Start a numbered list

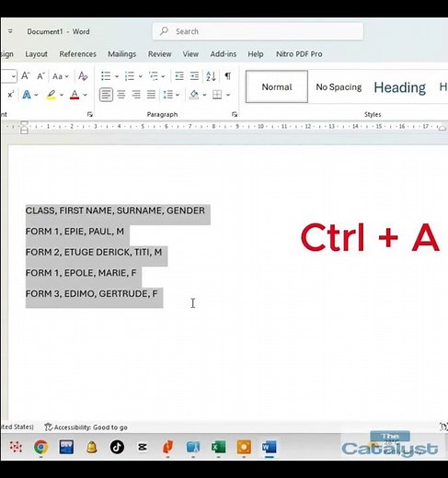coord(130,76)
